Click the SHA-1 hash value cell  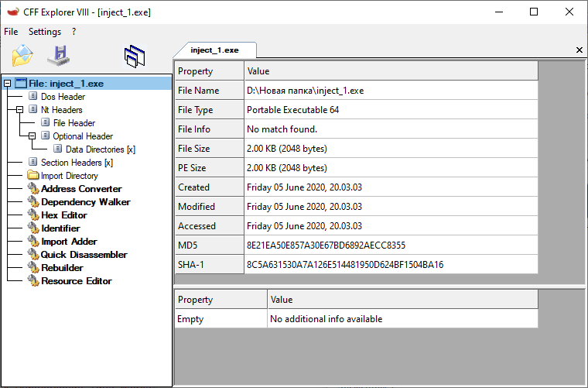pos(391,265)
